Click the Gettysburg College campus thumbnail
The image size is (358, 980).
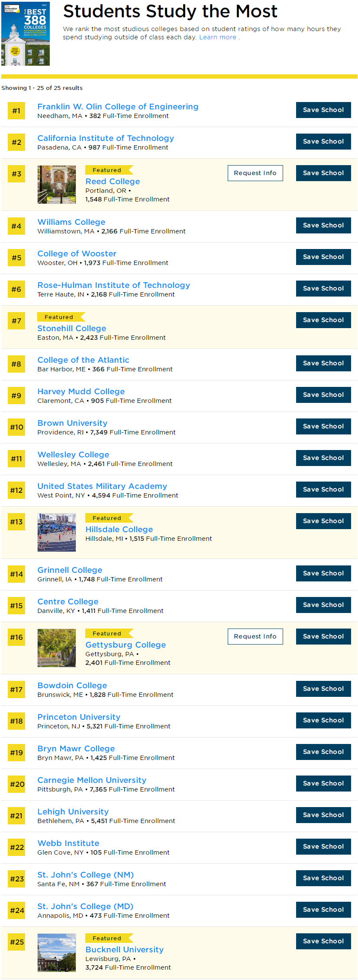[x=57, y=648]
